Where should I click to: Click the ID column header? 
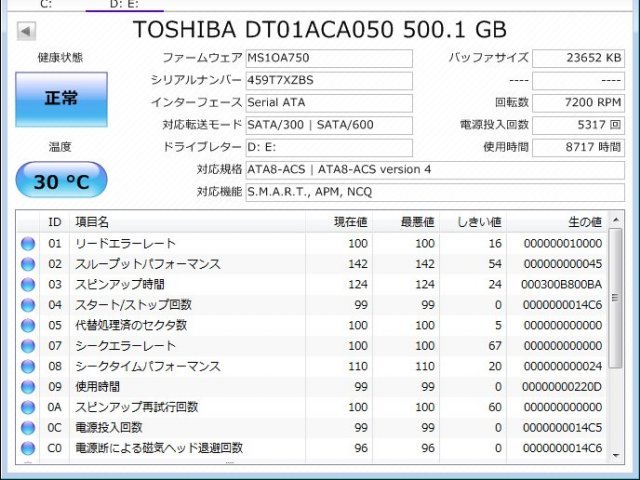(55, 222)
